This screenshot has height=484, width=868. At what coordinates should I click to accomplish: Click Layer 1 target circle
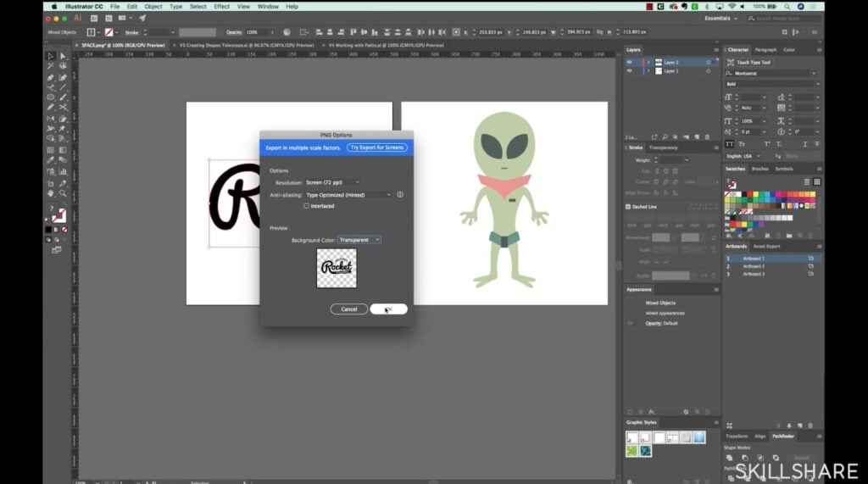708,71
